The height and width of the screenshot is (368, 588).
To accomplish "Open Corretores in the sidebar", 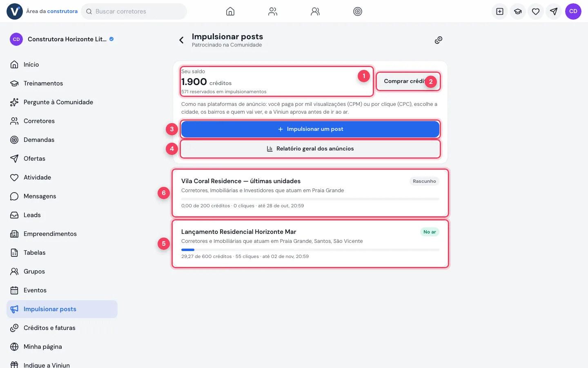I will (62, 121).
